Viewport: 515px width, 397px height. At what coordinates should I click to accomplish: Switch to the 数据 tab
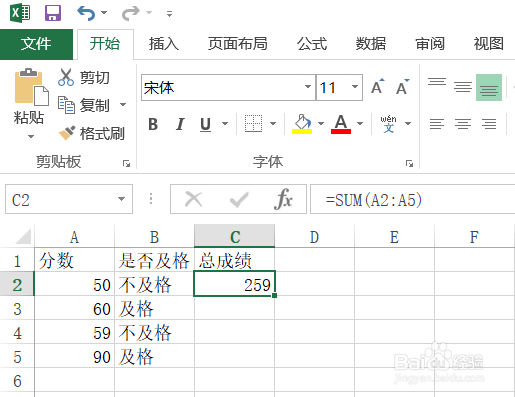point(371,44)
